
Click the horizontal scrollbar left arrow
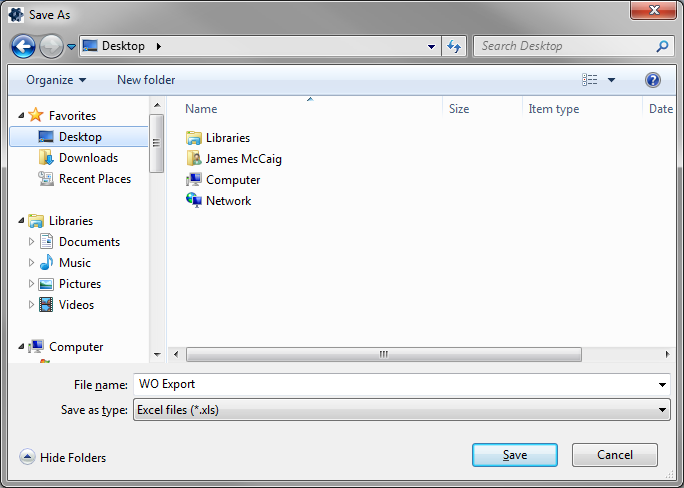pyautogui.click(x=176, y=354)
